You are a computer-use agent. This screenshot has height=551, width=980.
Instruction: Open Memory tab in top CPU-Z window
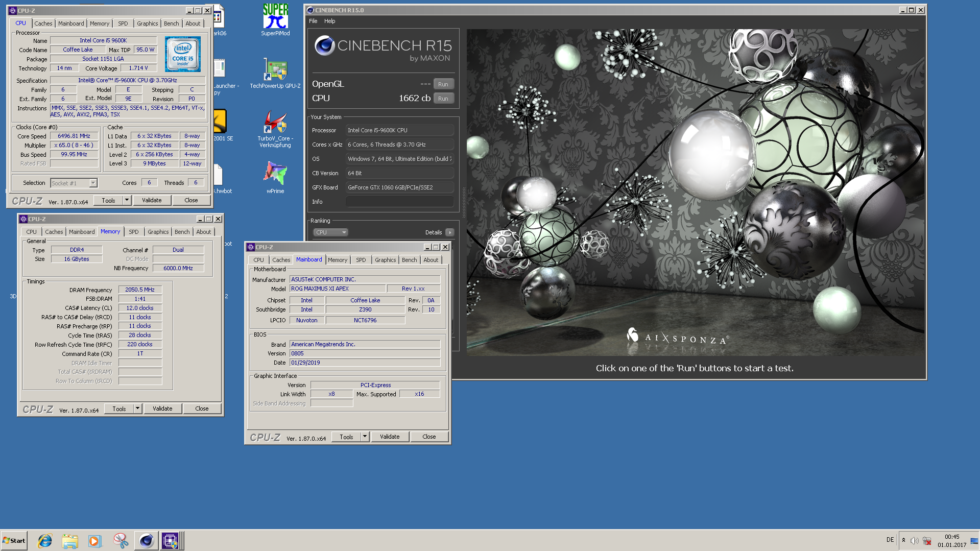pyautogui.click(x=100, y=23)
